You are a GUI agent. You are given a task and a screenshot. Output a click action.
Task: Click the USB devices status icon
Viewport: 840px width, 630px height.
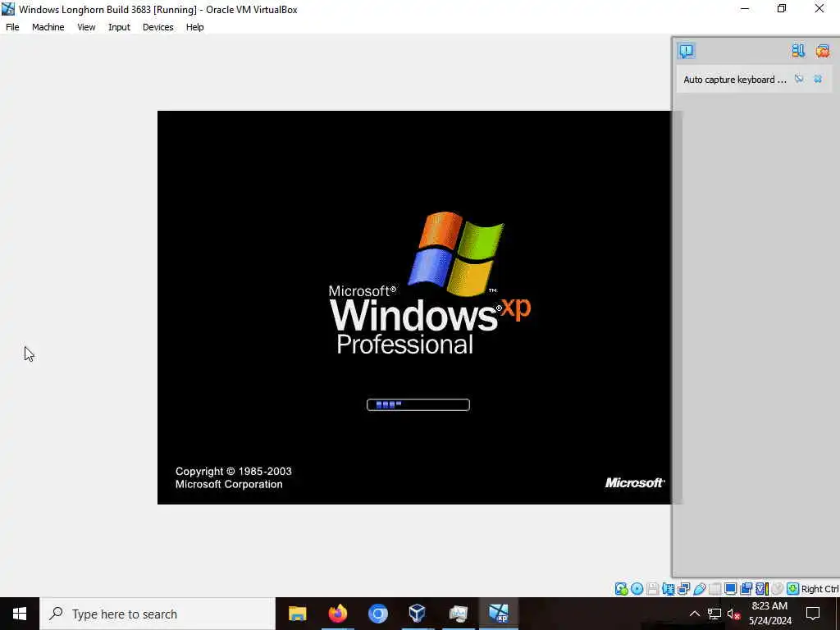click(700, 589)
